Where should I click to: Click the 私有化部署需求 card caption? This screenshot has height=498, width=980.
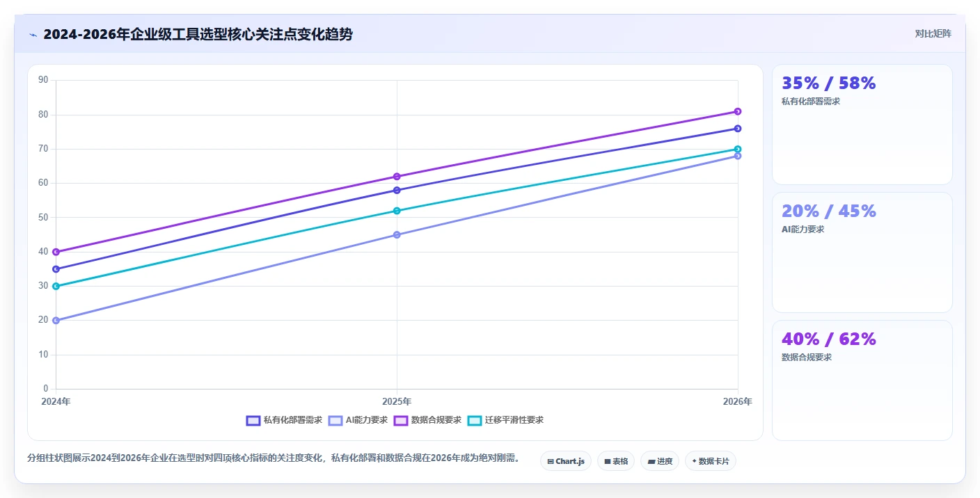tap(811, 102)
